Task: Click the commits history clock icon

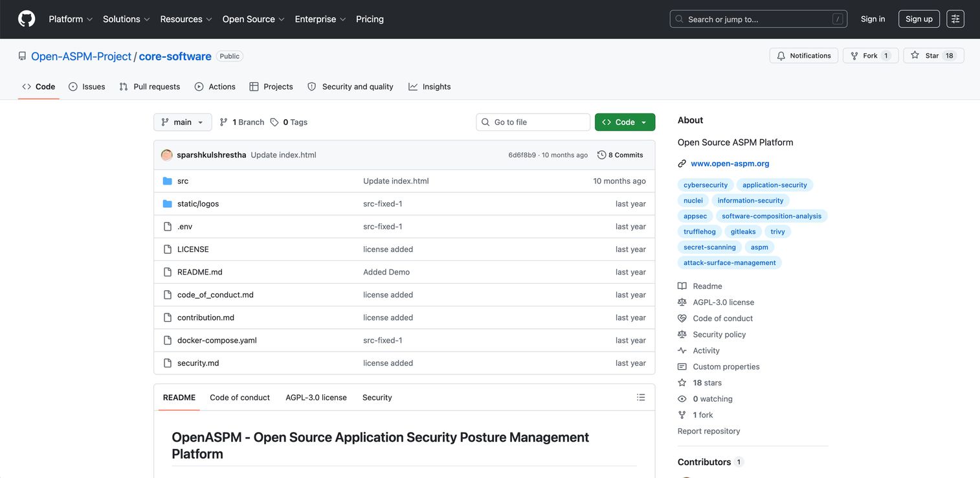Action: (602, 155)
